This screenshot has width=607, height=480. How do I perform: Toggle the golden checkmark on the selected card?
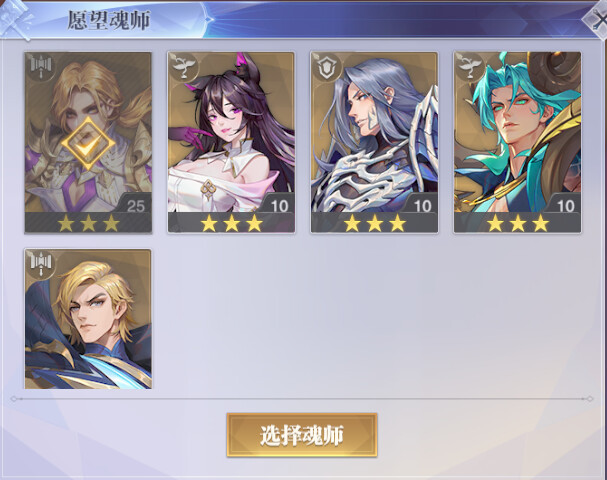[x=88, y=144]
